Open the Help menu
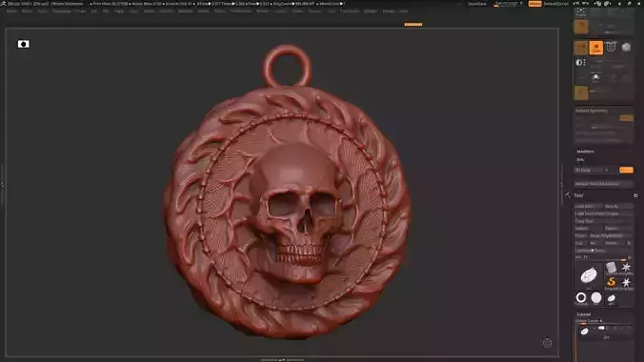 pyautogui.click(x=404, y=11)
